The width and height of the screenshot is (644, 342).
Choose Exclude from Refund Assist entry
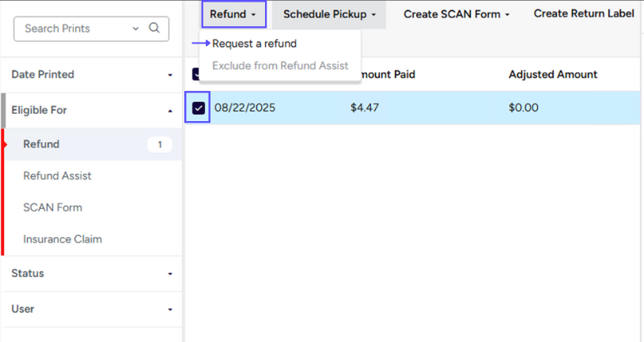click(280, 66)
